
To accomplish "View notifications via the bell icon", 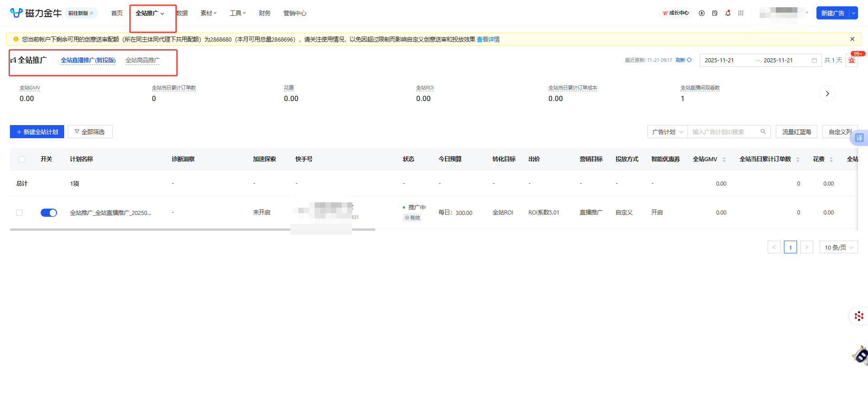I will click(x=728, y=13).
